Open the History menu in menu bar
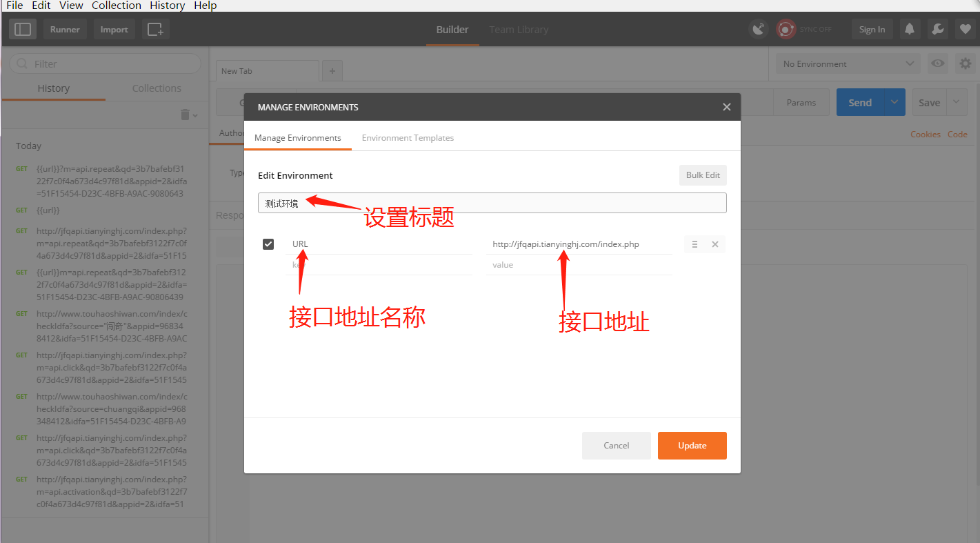Screen dimensions: 980x543 coord(168,6)
